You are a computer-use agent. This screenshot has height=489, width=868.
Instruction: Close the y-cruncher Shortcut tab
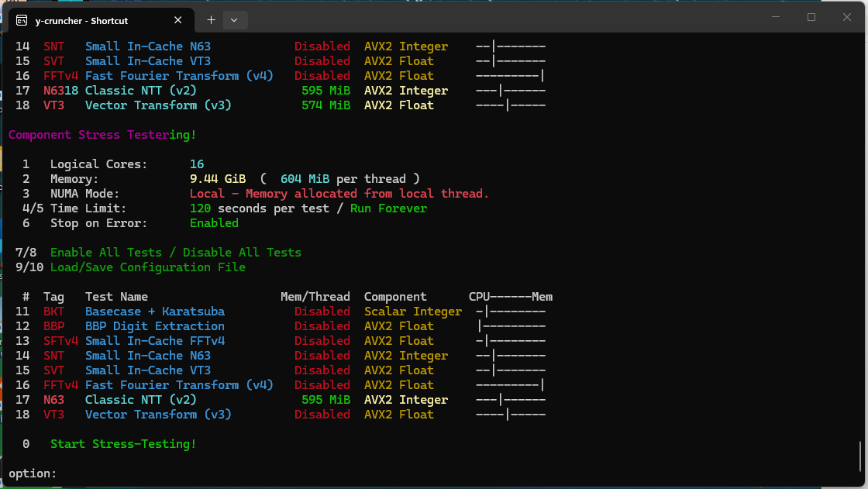click(x=177, y=20)
